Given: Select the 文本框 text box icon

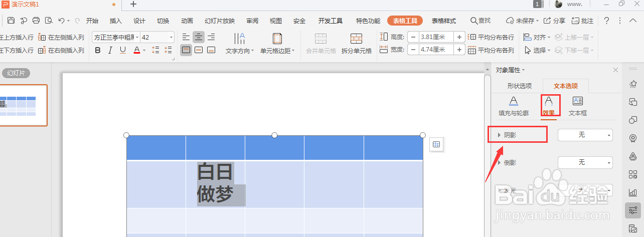Looking at the screenshot, I should click(578, 106).
